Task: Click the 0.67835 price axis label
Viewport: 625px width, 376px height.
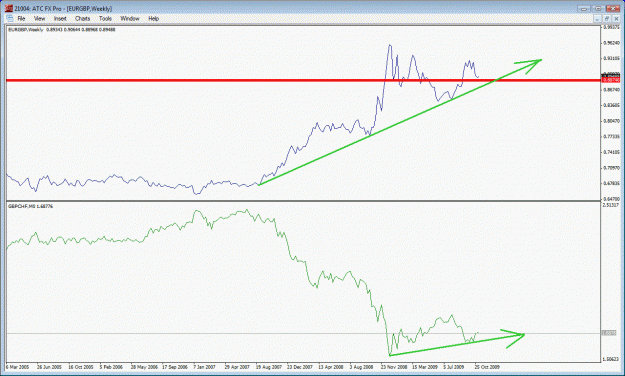Action: click(611, 183)
